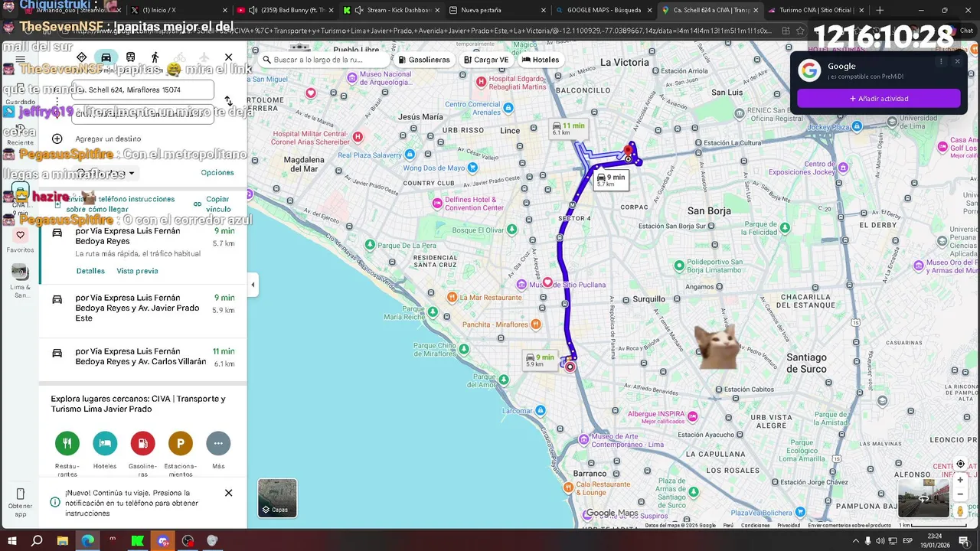Select the cycling travel mode icon
Image resolution: width=980 pixels, height=551 pixels.
point(180,57)
